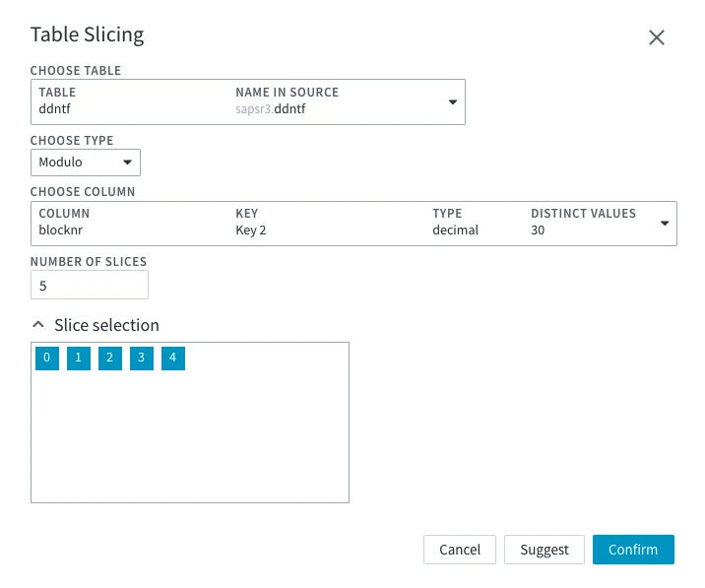Viewport: 705px width, 588px height.
Task: Click the Suggest button
Action: 545,550
